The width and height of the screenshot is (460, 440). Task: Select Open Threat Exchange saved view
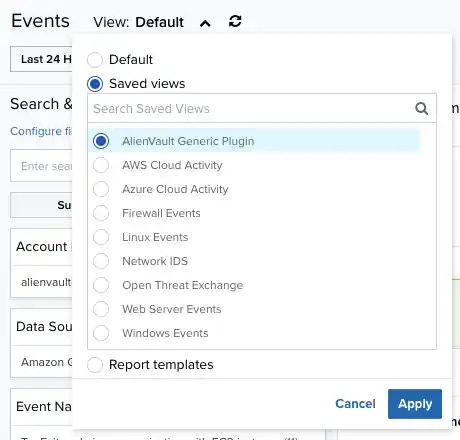[254, 285]
